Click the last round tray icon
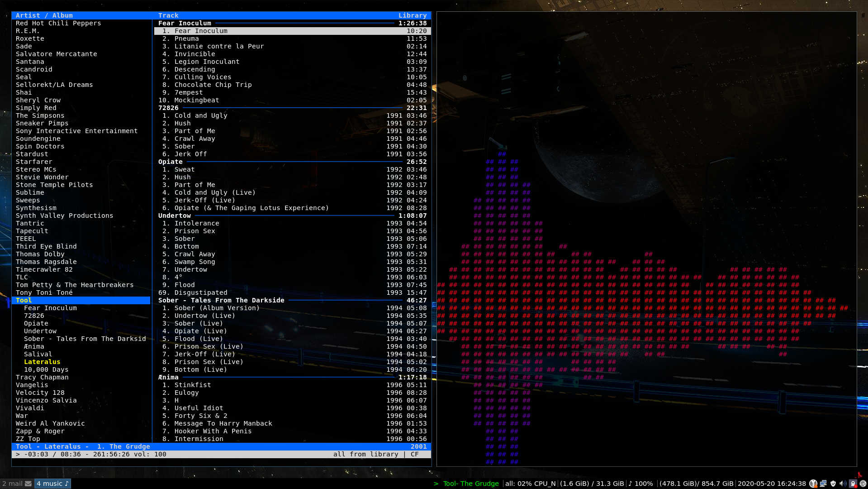Screen dimensions: 868x489 [863, 484]
